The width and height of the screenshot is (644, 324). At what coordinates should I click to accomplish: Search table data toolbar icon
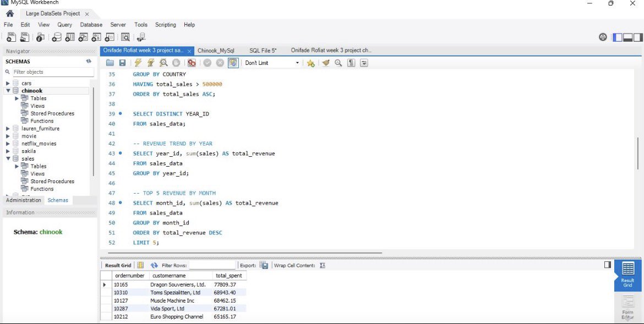coord(125,37)
